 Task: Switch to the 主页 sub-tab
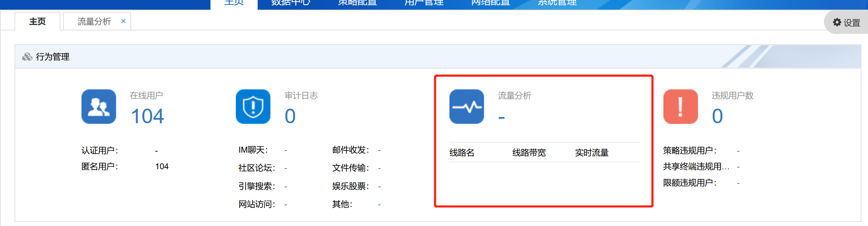(37, 21)
